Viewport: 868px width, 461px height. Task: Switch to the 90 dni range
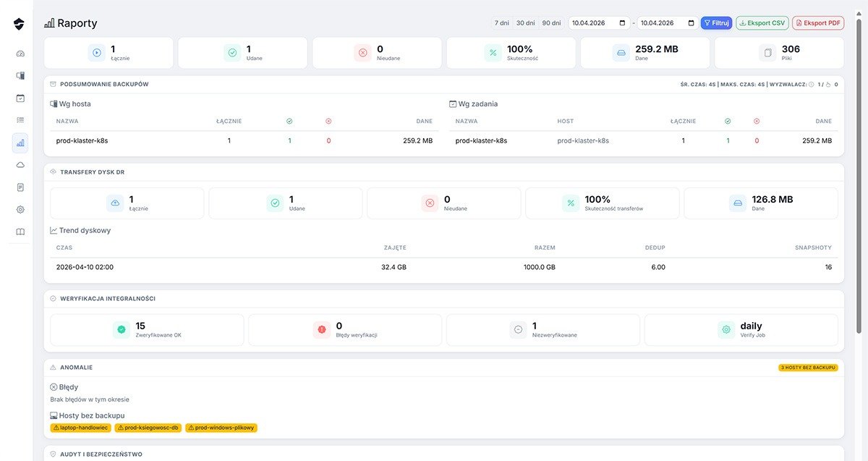click(551, 23)
